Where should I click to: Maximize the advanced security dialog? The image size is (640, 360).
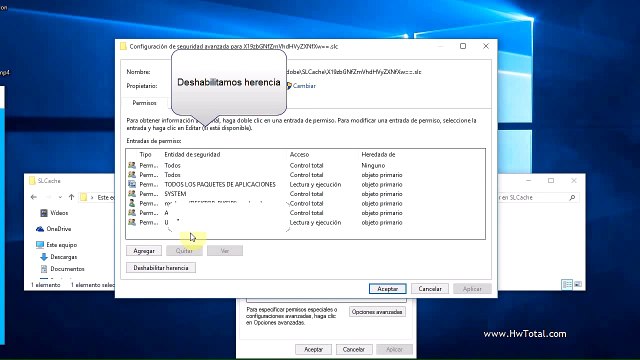click(x=463, y=46)
